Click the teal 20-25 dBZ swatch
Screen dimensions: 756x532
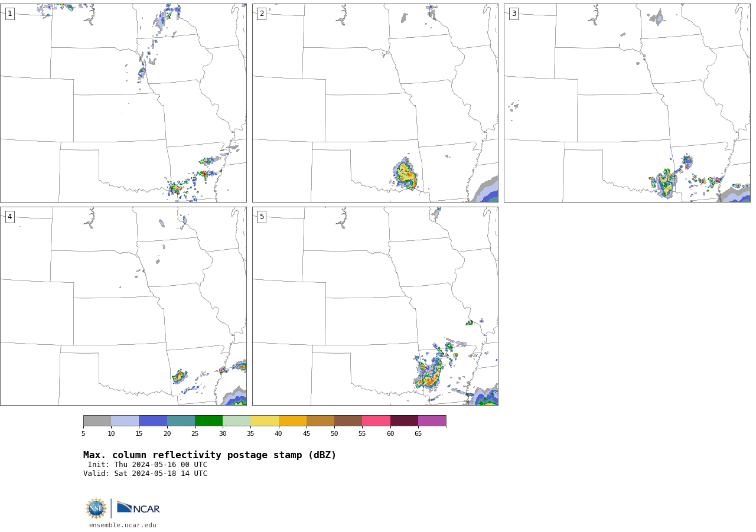[181, 421]
